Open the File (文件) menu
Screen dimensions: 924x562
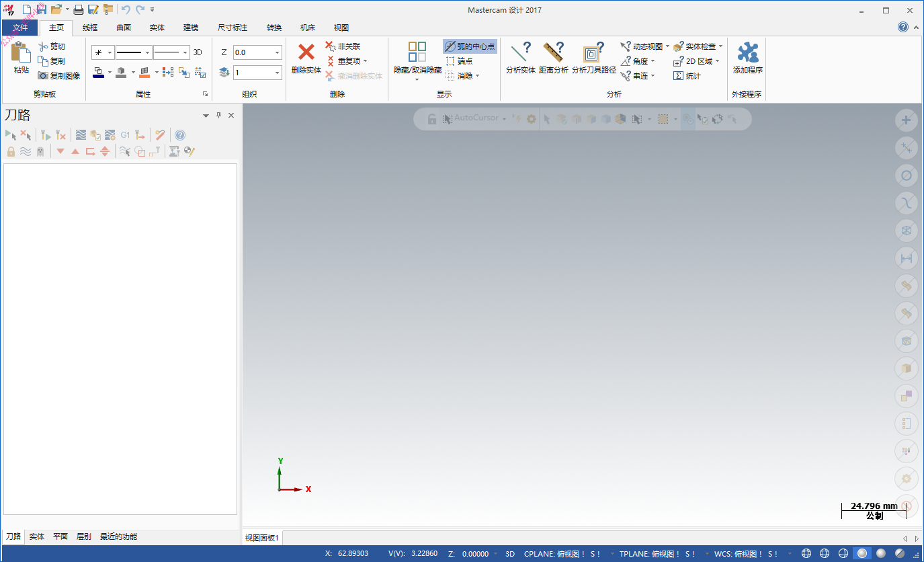pos(20,28)
